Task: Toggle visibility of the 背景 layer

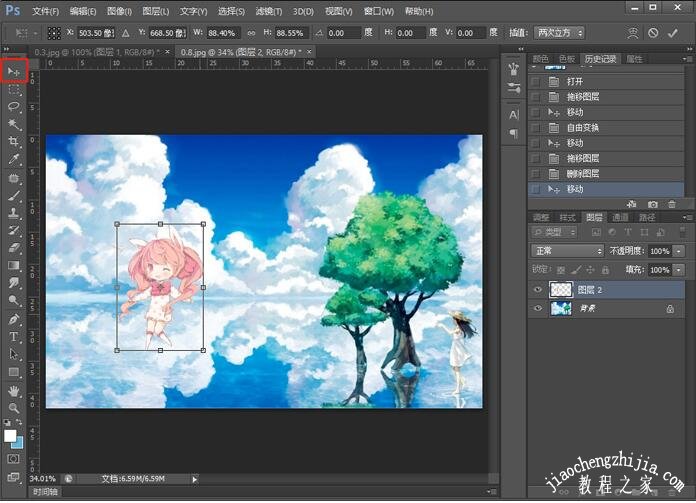Action: tap(538, 310)
